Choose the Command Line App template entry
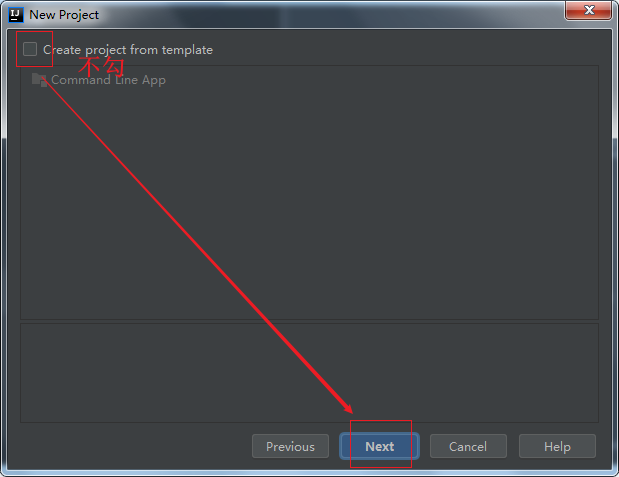This screenshot has width=619, height=477. (x=99, y=80)
